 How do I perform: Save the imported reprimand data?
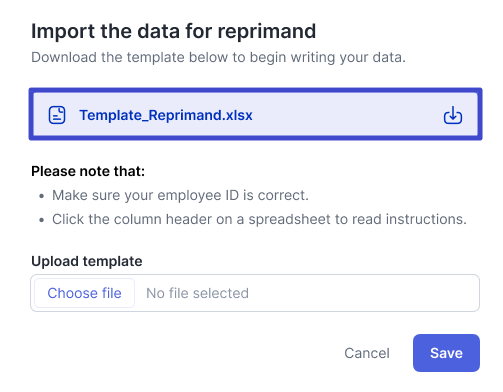[446, 353]
